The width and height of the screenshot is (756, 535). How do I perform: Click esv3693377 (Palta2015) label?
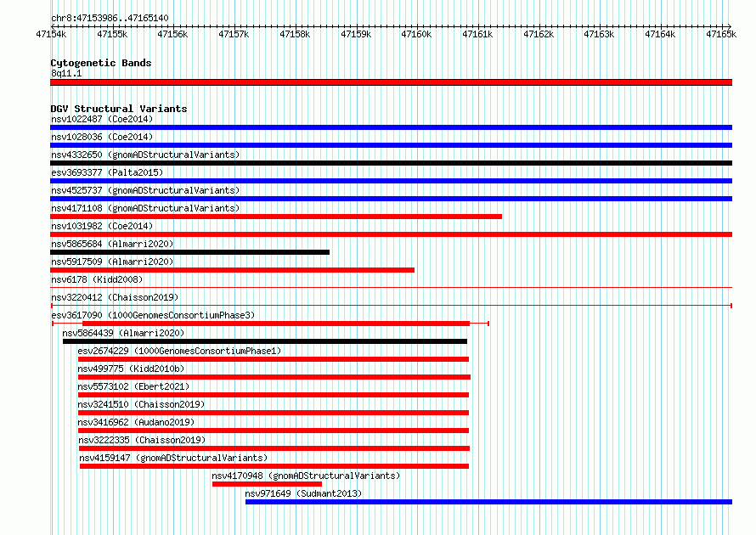click(x=107, y=172)
